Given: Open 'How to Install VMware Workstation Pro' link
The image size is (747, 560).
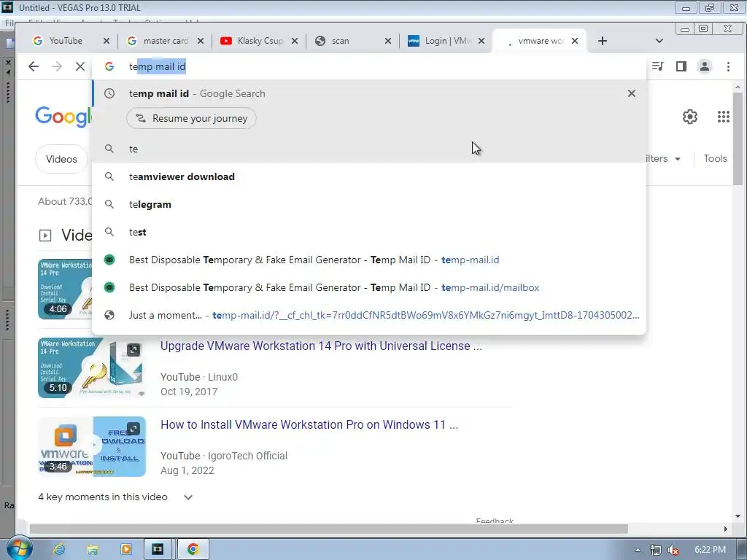Looking at the screenshot, I should [x=309, y=424].
